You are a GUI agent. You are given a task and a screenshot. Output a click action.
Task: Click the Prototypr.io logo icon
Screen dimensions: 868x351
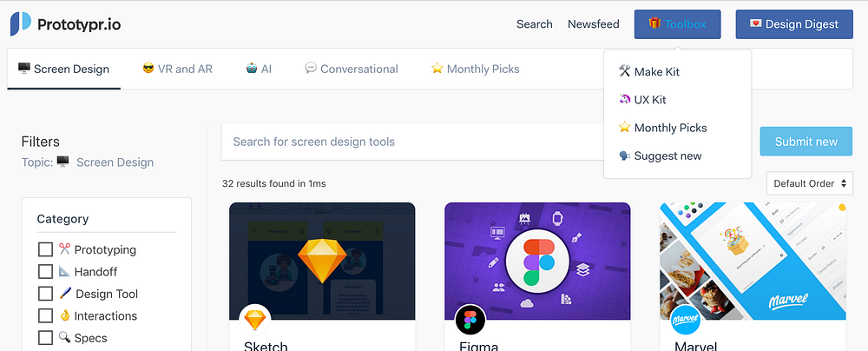[x=21, y=23]
